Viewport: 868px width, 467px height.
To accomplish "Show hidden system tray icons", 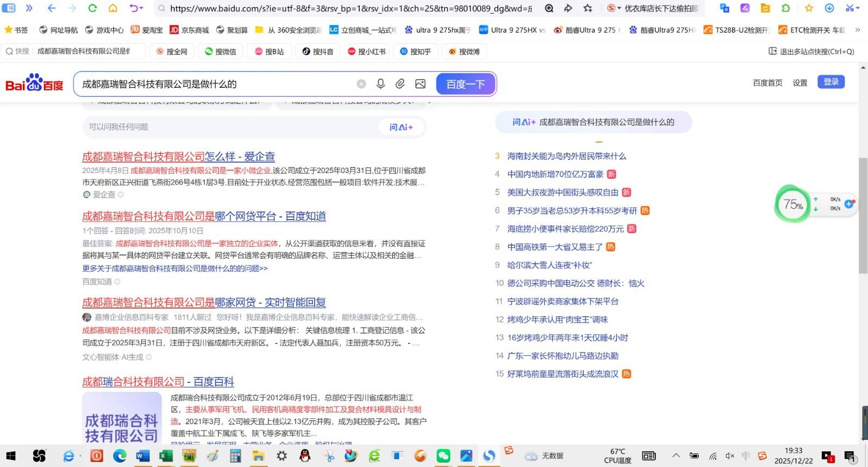I will pos(676,456).
